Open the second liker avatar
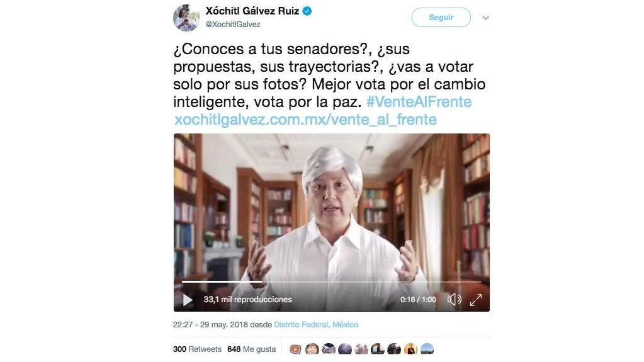The width and height of the screenshot is (644, 362). [x=312, y=349]
